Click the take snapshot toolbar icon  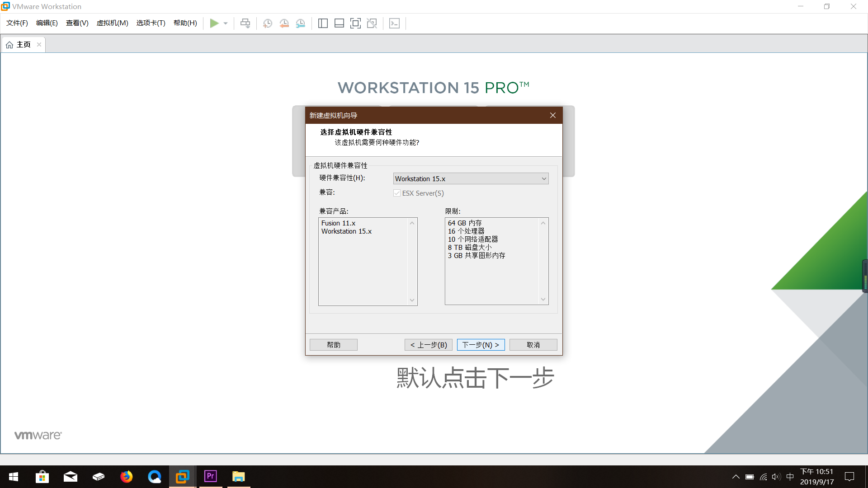pyautogui.click(x=268, y=23)
